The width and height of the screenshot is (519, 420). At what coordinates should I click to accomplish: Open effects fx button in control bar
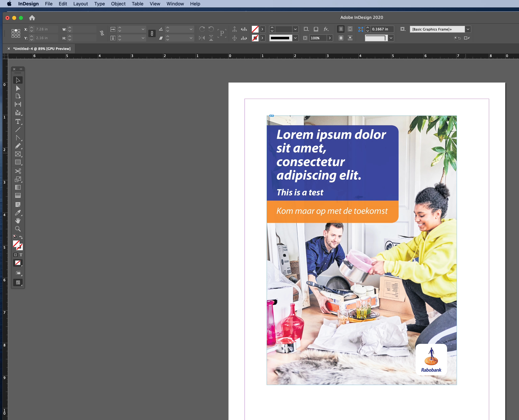pos(326,29)
